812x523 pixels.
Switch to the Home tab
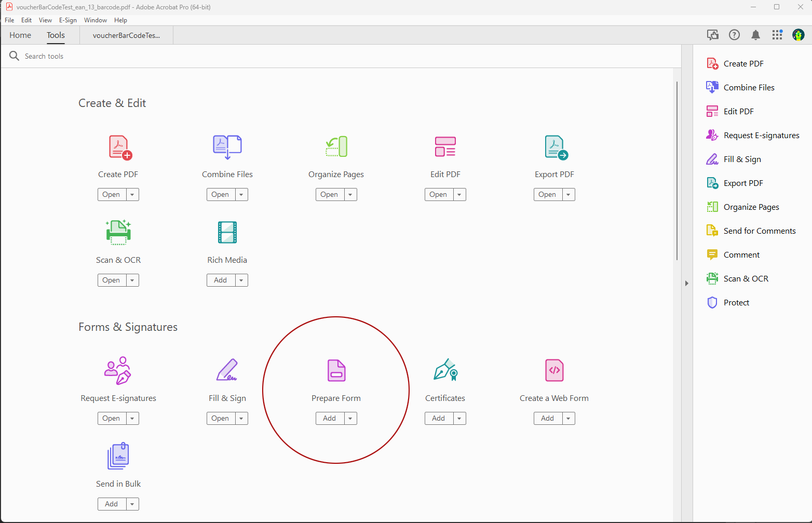[x=20, y=35]
